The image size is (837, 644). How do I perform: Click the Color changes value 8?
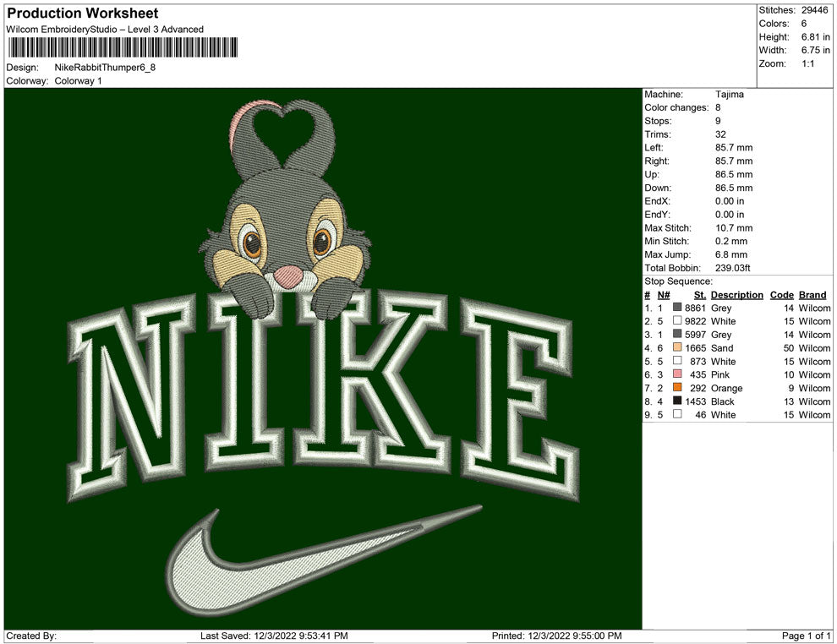[x=718, y=107]
